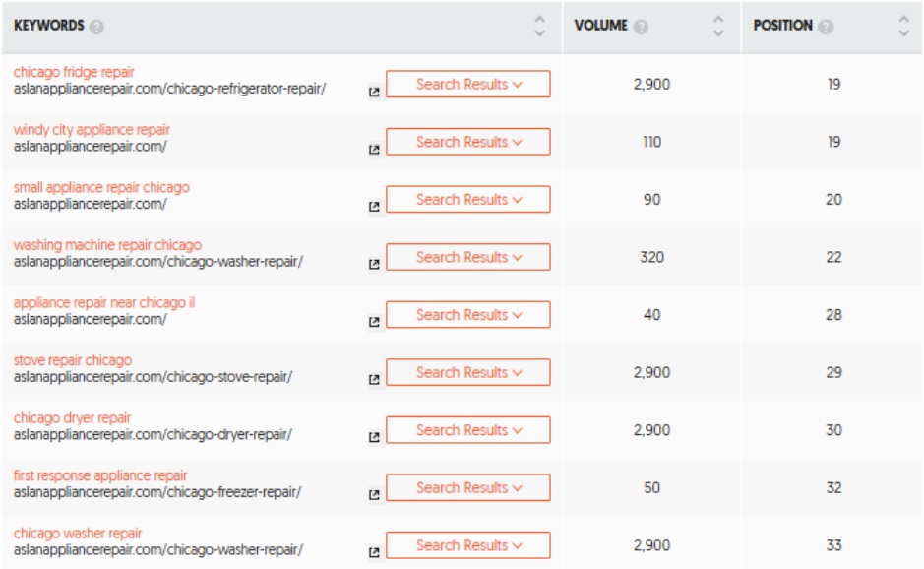Click the URL under 'chicago washer repair'
Viewport: 924px width, 569px height.
coord(157,549)
